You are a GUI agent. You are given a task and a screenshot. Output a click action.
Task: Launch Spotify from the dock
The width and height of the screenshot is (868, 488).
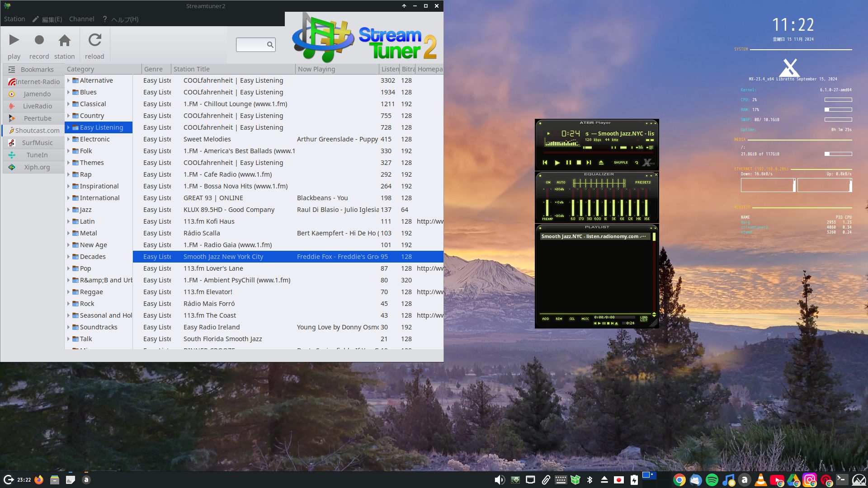[x=712, y=480]
